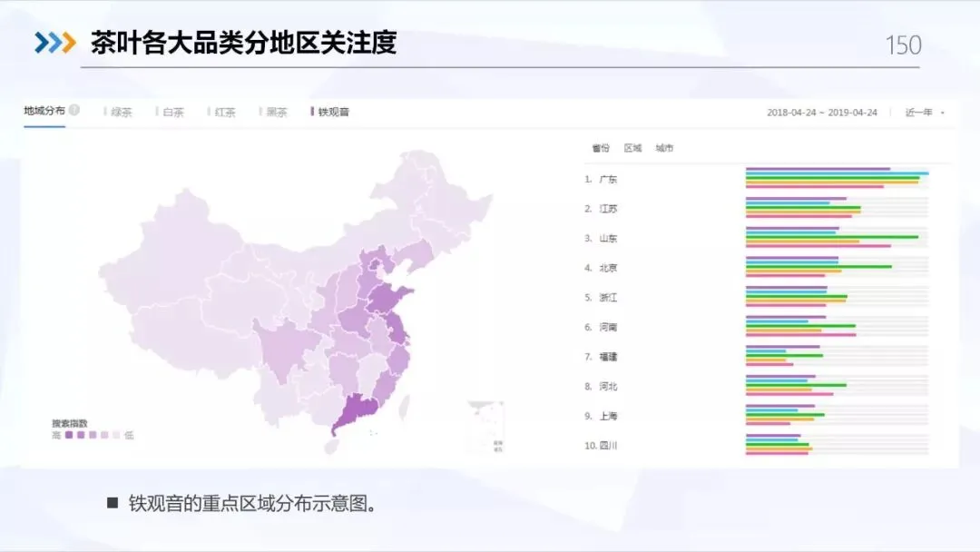Click the slide title 茶叶各大品类分地区关注度
The image size is (980, 552).
pyautogui.click(x=244, y=43)
